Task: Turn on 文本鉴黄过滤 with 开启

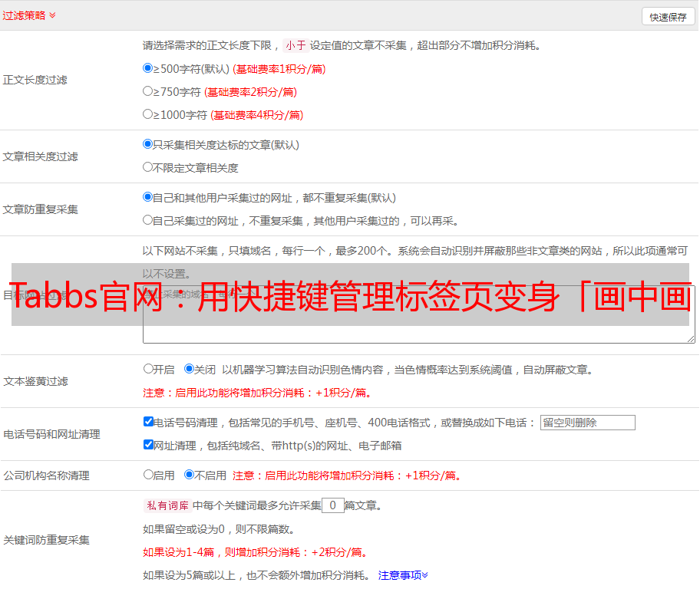Action: pos(148,369)
